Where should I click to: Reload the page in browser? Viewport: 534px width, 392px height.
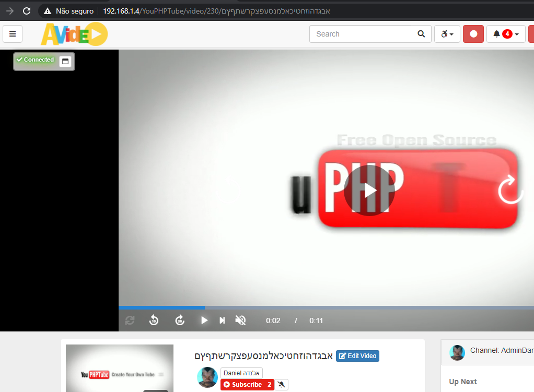click(27, 11)
